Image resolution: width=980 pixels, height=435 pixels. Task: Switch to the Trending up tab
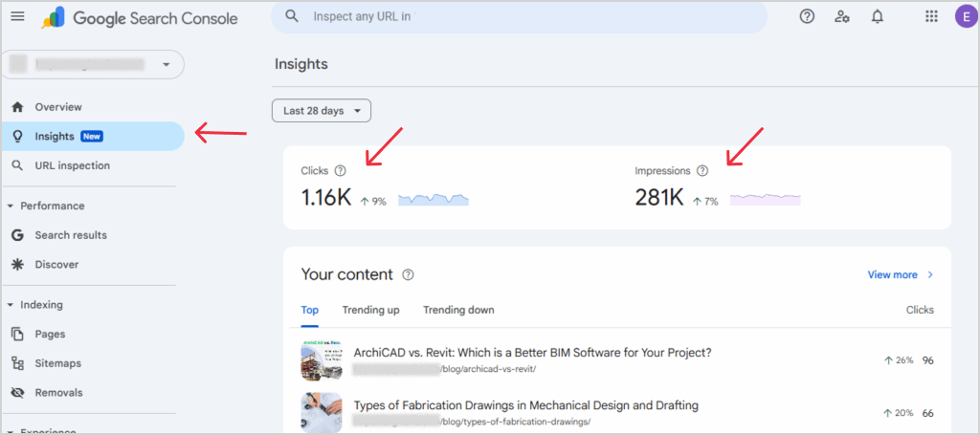(x=370, y=310)
